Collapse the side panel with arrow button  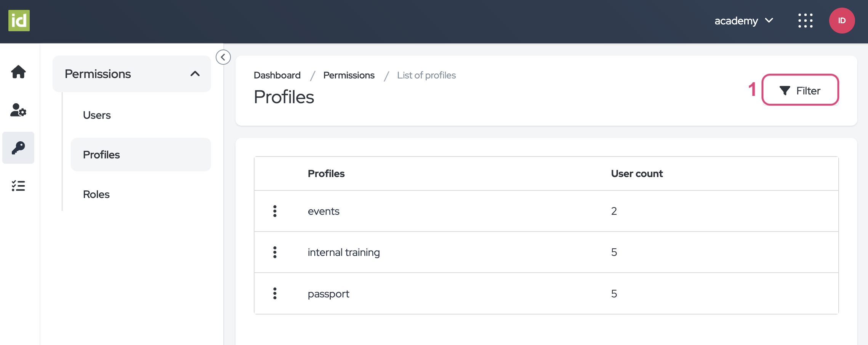pyautogui.click(x=223, y=57)
